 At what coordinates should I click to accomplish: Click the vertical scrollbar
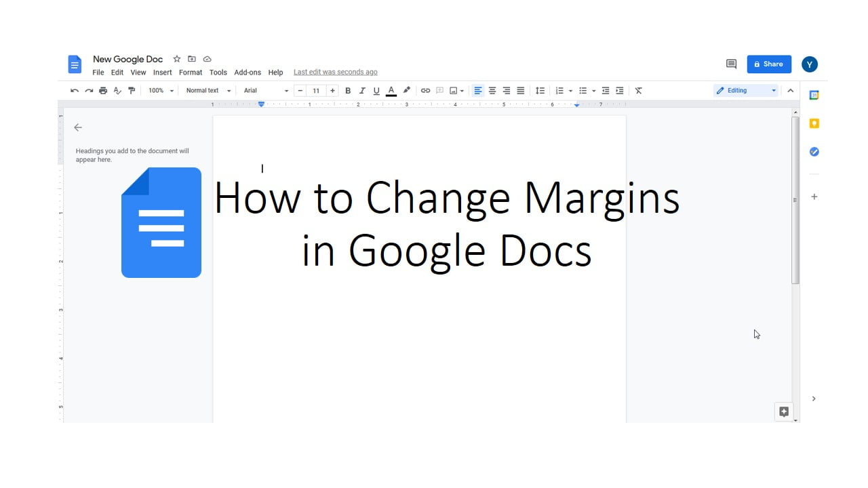(x=796, y=200)
